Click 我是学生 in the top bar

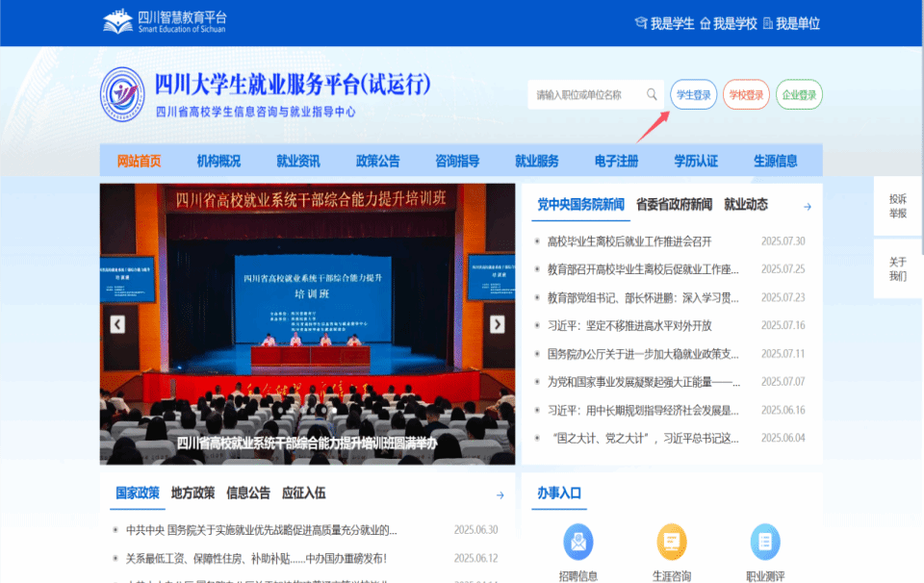coord(665,23)
